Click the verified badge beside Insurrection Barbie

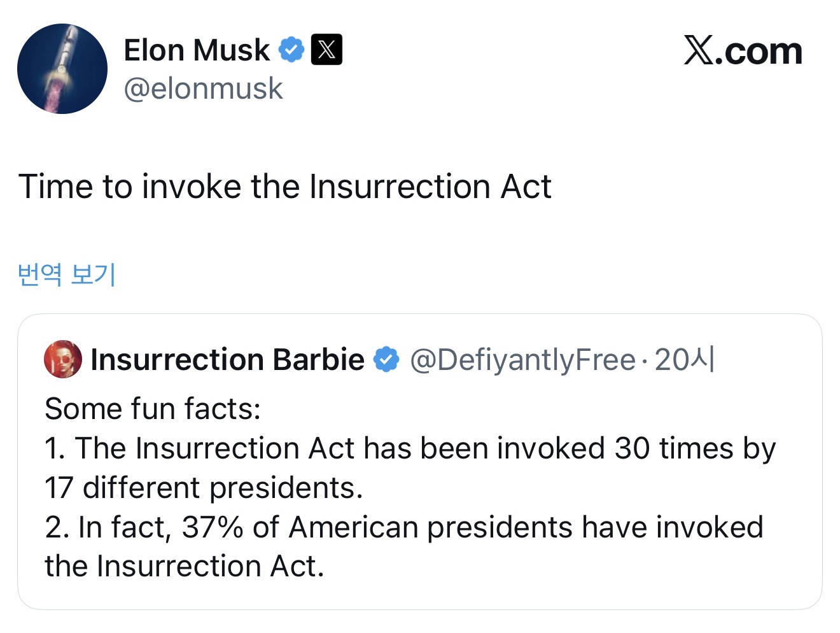pyautogui.click(x=386, y=360)
